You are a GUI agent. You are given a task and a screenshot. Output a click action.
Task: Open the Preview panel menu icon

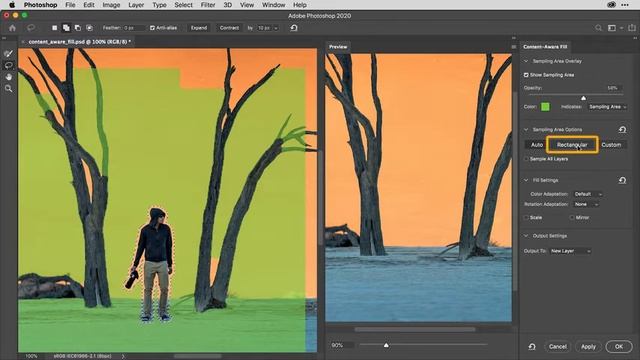(513, 47)
